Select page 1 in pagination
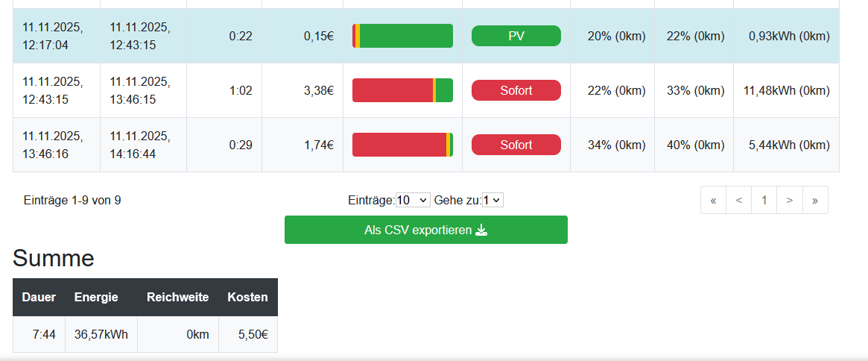The width and height of the screenshot is (868, 361). pos(764,200)
